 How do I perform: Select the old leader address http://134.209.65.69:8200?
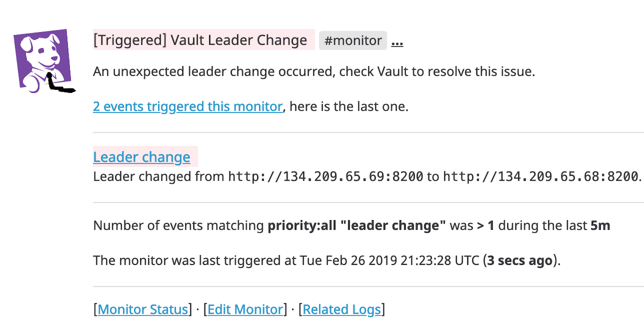coord(326,176)
